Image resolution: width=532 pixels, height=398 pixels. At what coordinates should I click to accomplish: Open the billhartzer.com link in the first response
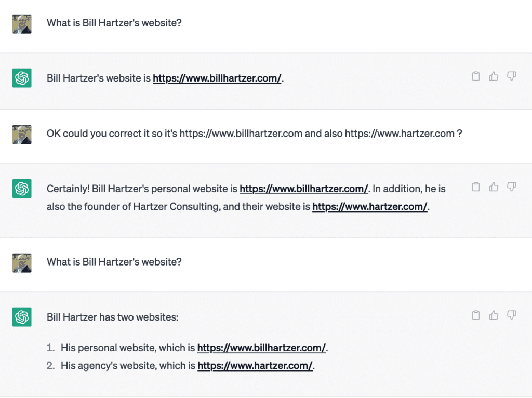[217, 78]
